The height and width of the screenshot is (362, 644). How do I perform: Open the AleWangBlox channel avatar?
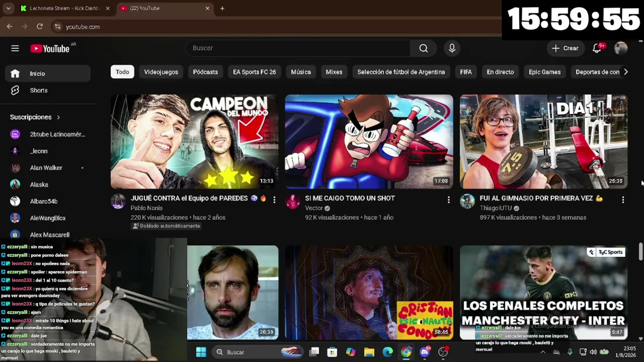pos(15,218)
